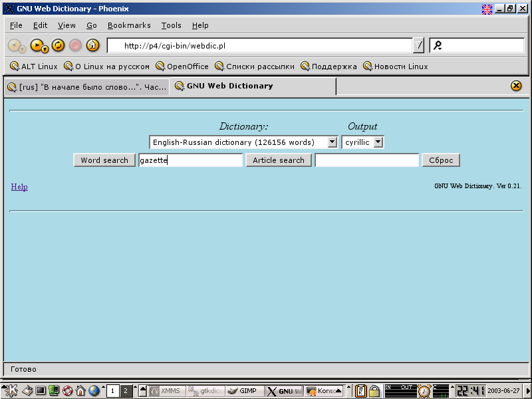Open the Tools menu

pos(171,25)
